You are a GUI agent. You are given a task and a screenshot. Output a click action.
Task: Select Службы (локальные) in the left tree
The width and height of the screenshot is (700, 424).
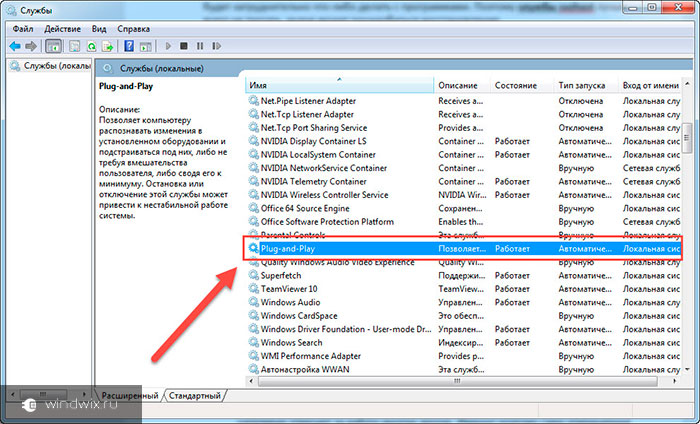(50, 67)
